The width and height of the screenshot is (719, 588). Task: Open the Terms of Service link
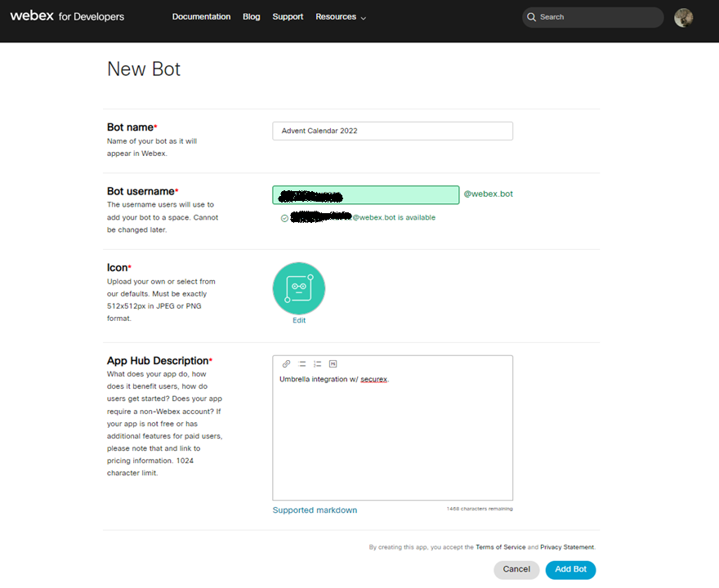500,546
